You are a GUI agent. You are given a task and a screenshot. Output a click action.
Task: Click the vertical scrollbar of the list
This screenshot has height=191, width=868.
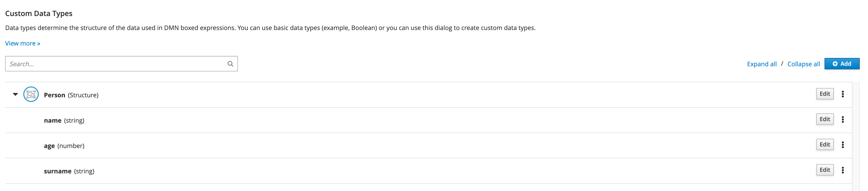click(856, 135)
